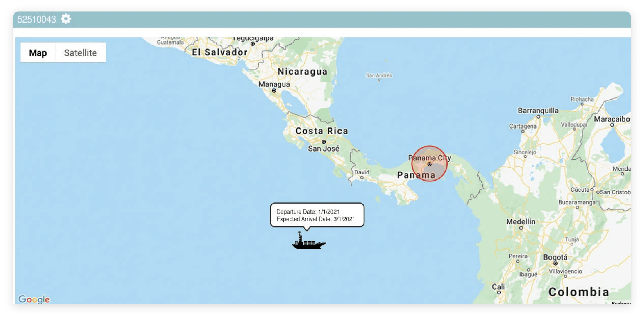
Task: Click the Ibagué city label
Action: pos(528,274)
